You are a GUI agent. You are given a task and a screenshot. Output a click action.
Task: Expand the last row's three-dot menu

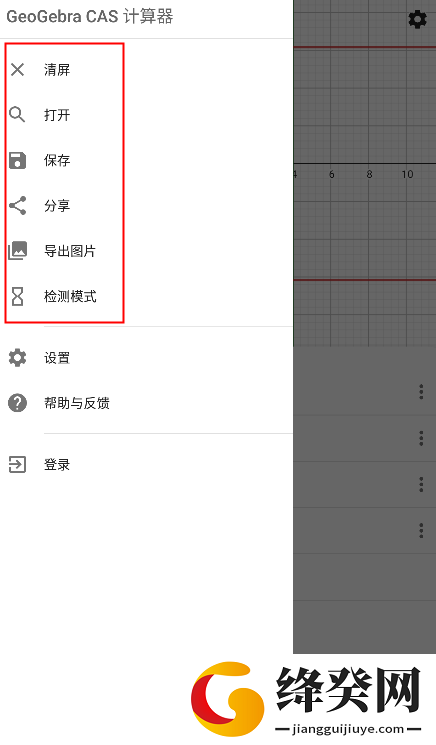click(x=421, y=530)
